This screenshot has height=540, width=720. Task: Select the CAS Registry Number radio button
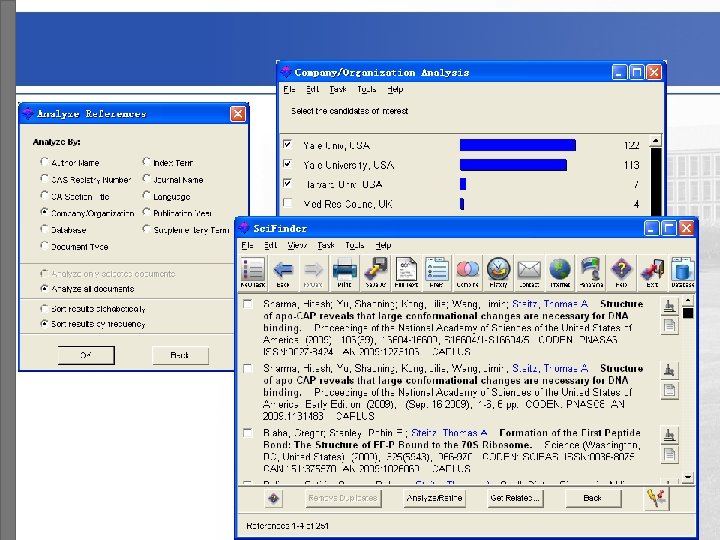[44, 179]
